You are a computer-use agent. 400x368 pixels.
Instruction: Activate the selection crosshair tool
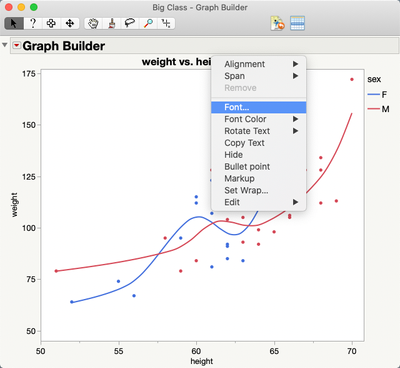point(51,24)
